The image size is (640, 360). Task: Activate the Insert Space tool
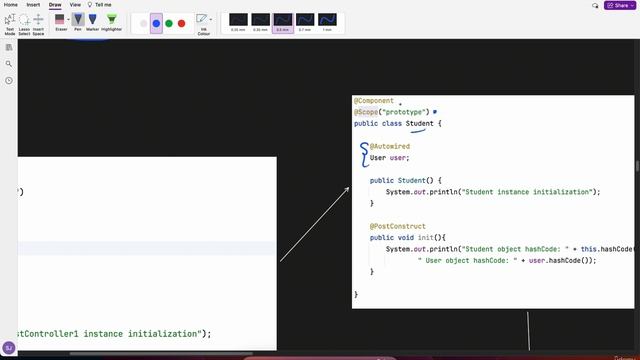[x=38, y=24]
